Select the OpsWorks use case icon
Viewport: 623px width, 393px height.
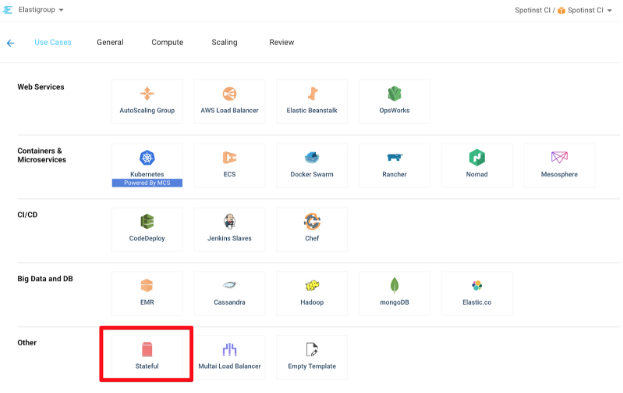pos(395,94)
